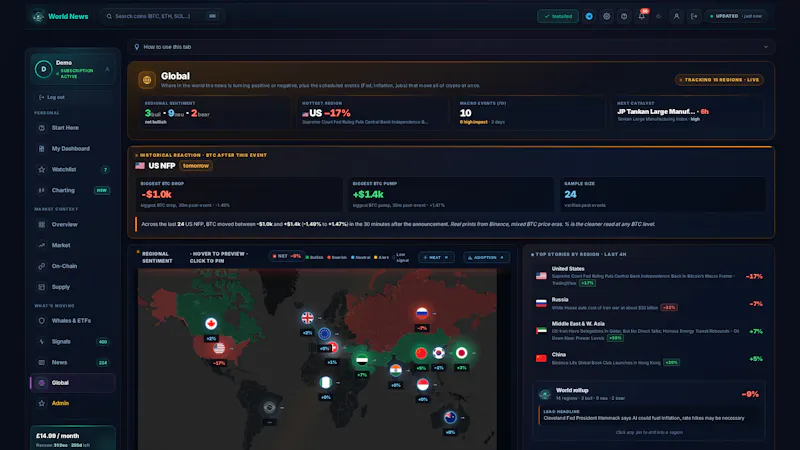Open My Dashboard in the sidebar

[x=72, y=148]
